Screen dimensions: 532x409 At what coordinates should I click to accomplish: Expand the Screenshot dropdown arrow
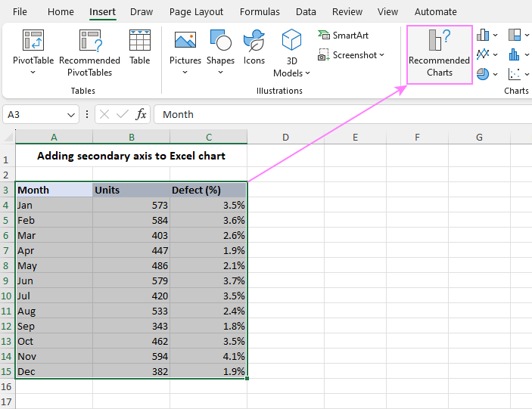click(382, 55)
